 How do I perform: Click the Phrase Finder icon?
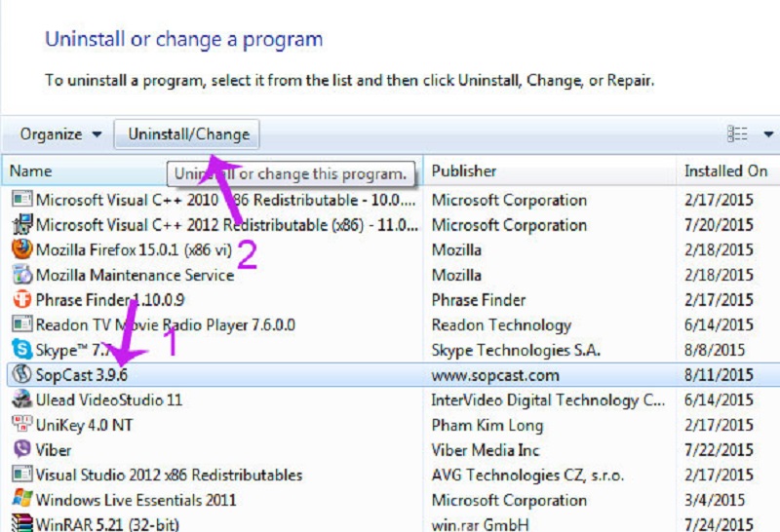(x=21, y=299)
